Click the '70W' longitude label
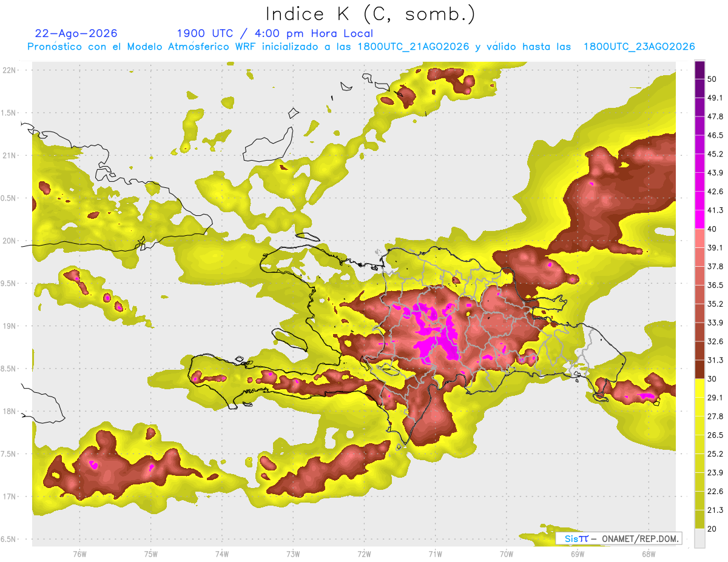 point(506,554)
